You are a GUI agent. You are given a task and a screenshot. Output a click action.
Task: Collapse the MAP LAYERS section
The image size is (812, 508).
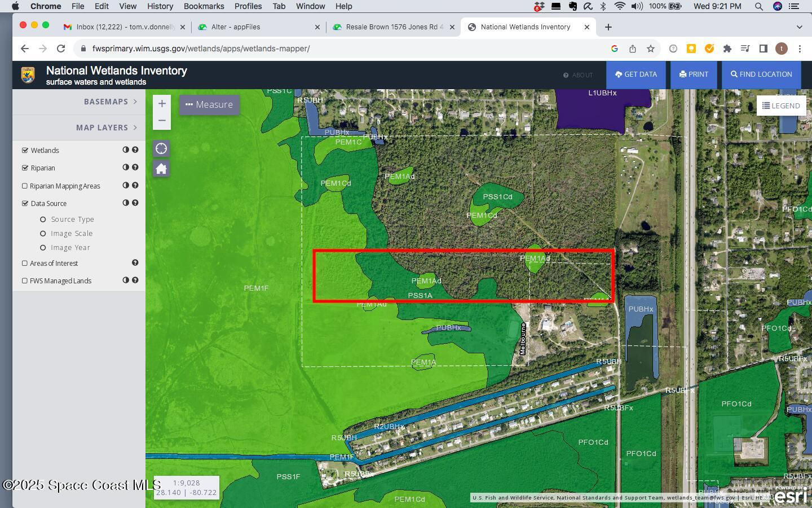pyautogui.click(x=107, y=128)
